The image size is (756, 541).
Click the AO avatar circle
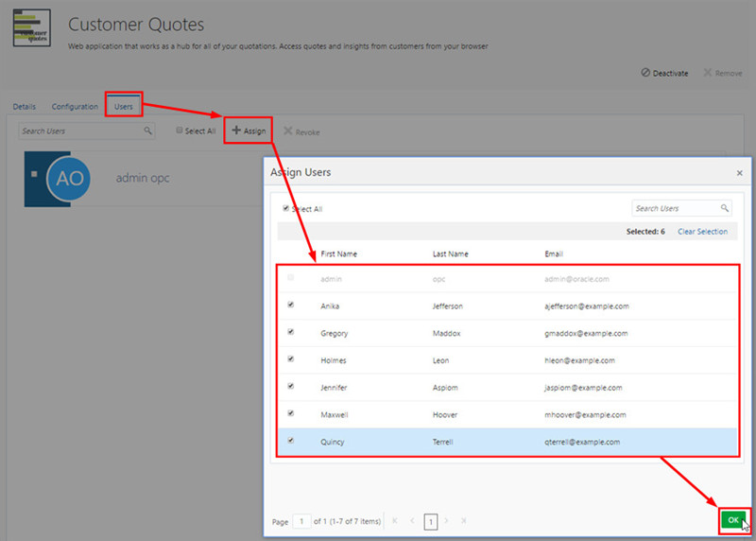68,179
